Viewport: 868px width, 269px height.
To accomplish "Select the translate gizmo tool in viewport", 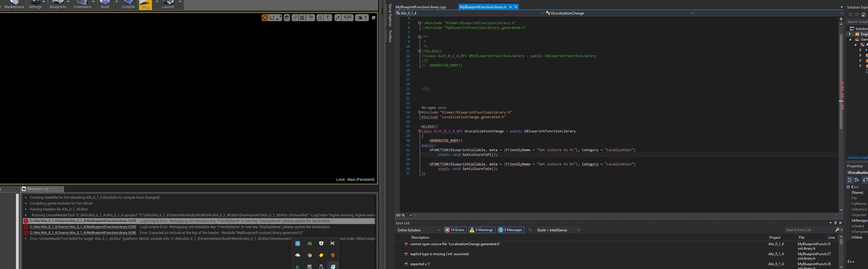I will click(265, 18).
